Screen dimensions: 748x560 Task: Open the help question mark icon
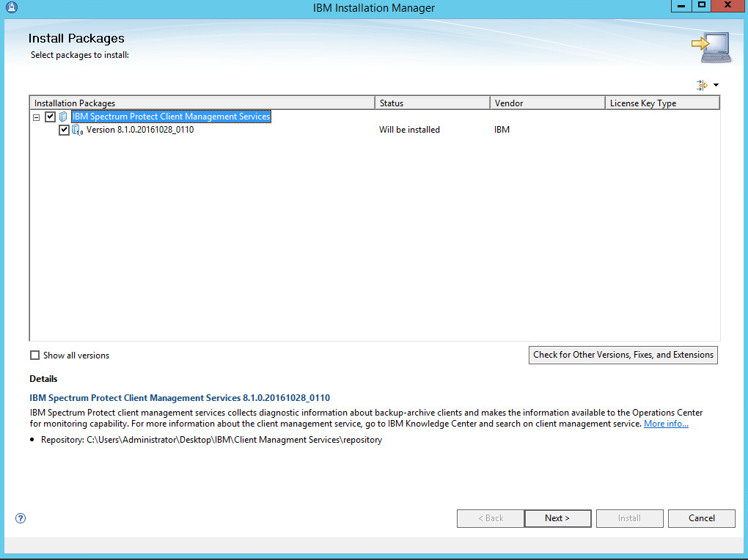(21, 518)
